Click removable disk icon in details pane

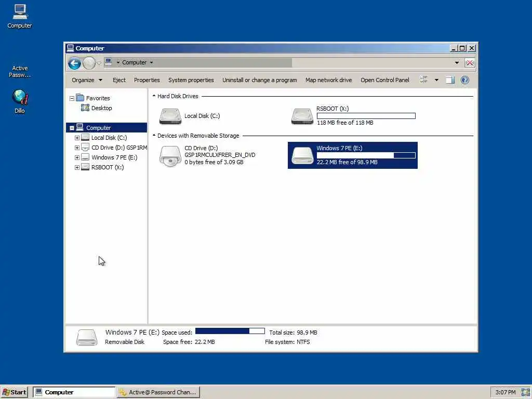click(x=87, y=337)
